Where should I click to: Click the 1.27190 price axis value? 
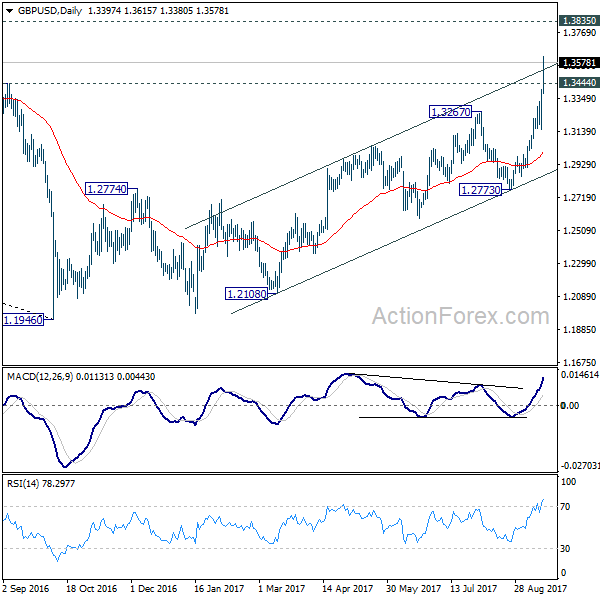click(x=579, y=197)
